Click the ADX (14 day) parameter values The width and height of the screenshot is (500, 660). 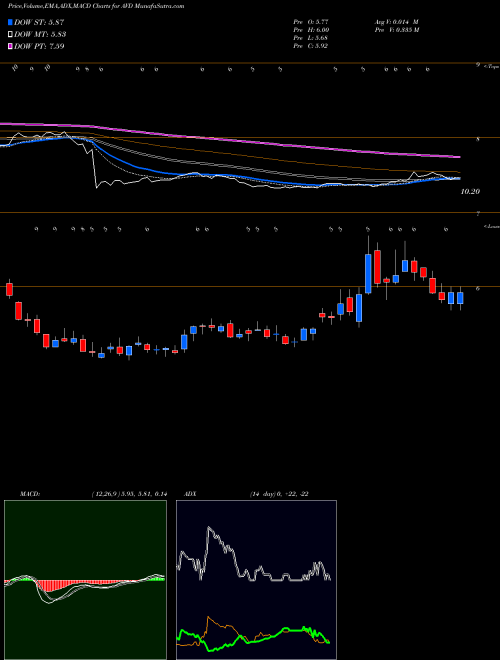pos(279,494)
